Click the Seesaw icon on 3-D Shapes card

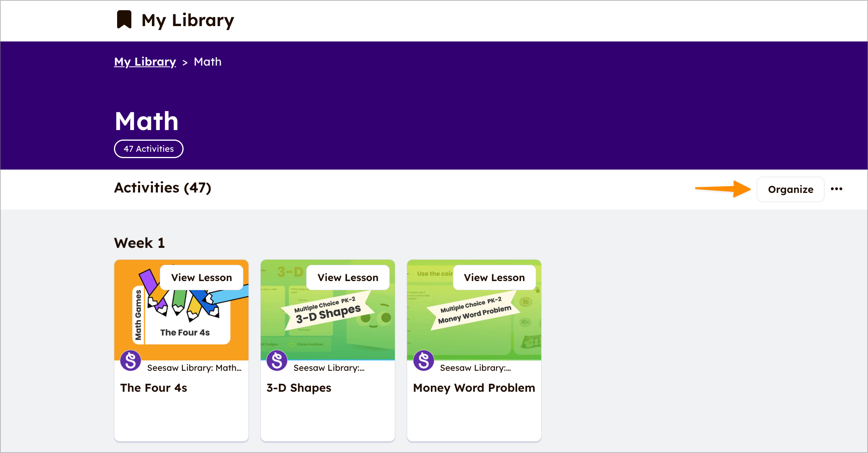(277, 360)
